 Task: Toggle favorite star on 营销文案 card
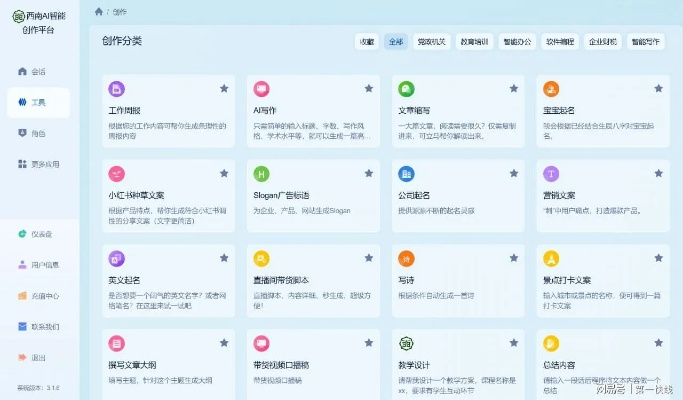tap(658, 174)
